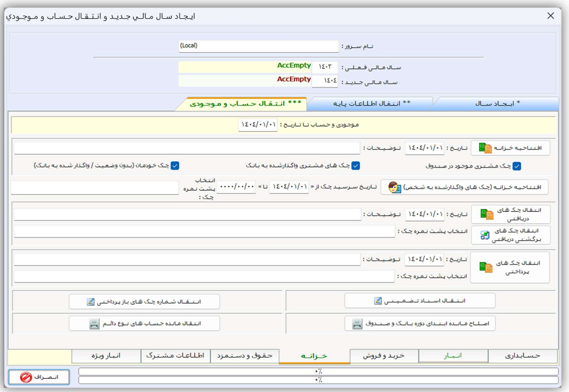Click the تاریخ field beside انتقال چک های پرداختی
The height and width of the screenshot is (392, 569).
[424, 259]
